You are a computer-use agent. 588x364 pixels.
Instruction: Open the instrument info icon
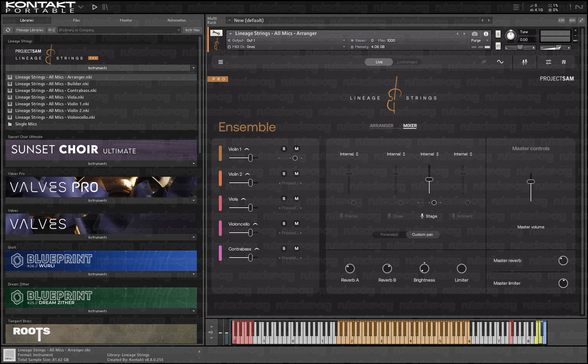[x=486, y=33]
